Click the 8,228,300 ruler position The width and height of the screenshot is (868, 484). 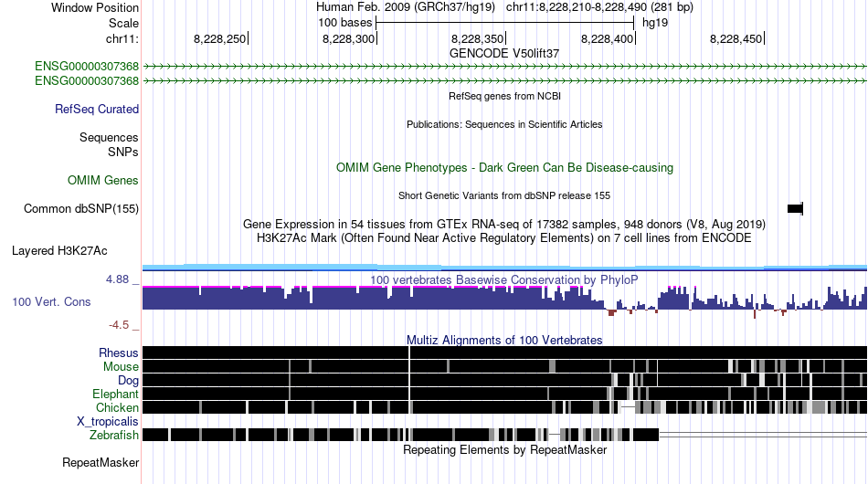click(x=349, y=39)
